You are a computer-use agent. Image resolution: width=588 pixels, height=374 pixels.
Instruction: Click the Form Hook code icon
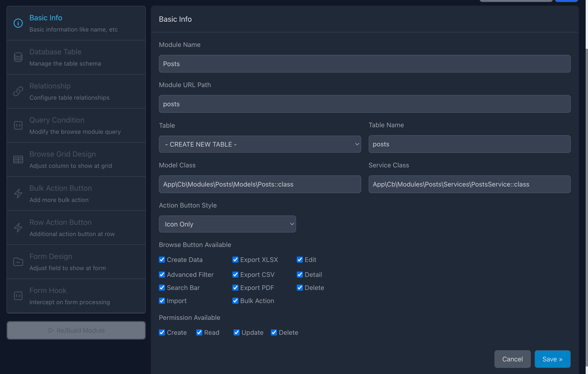pyautogui.click(x=18, y=296)
